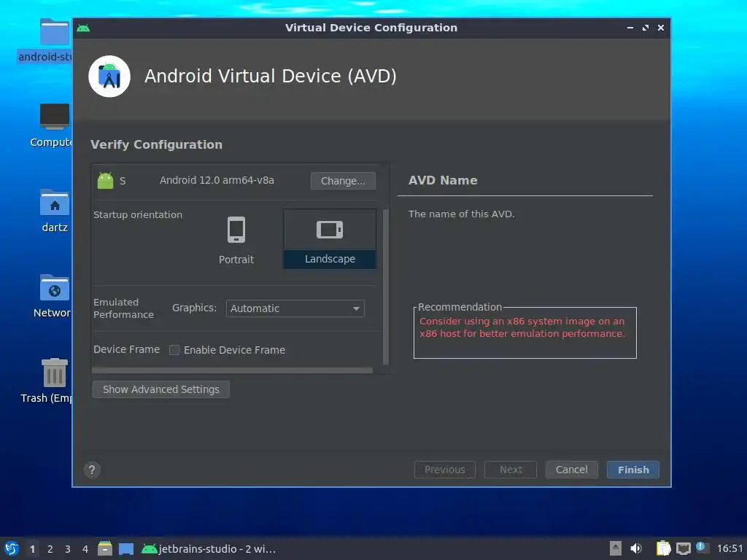The image size is (747, 560).
Task: Minimize the Virtual Device Configuration window
Action: pos(630,28)
